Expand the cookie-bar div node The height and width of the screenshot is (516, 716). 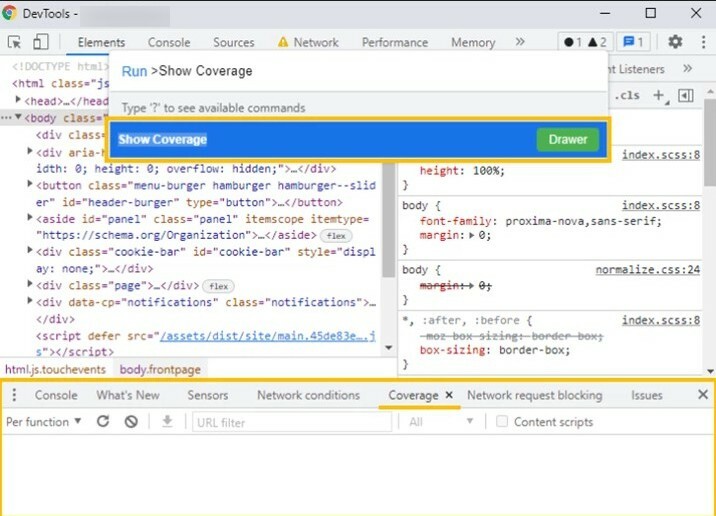[30, 250]
